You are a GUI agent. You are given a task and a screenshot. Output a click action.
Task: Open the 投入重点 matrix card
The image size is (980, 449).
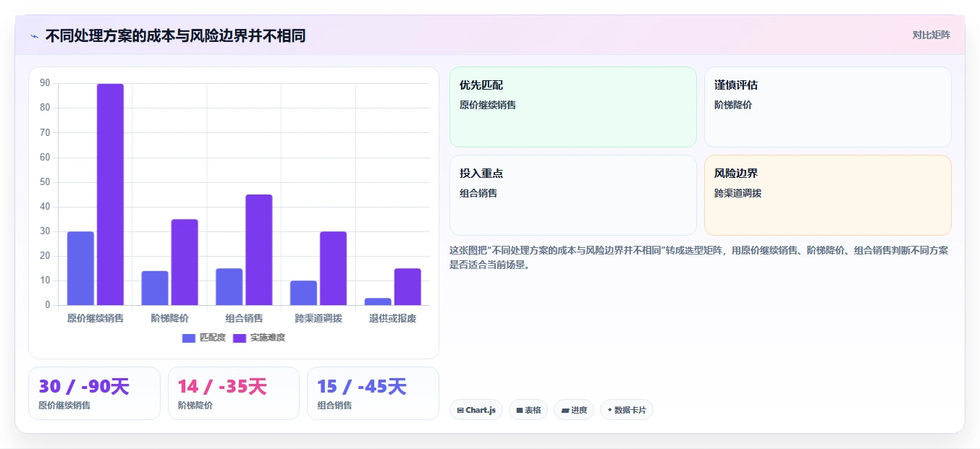573,195
